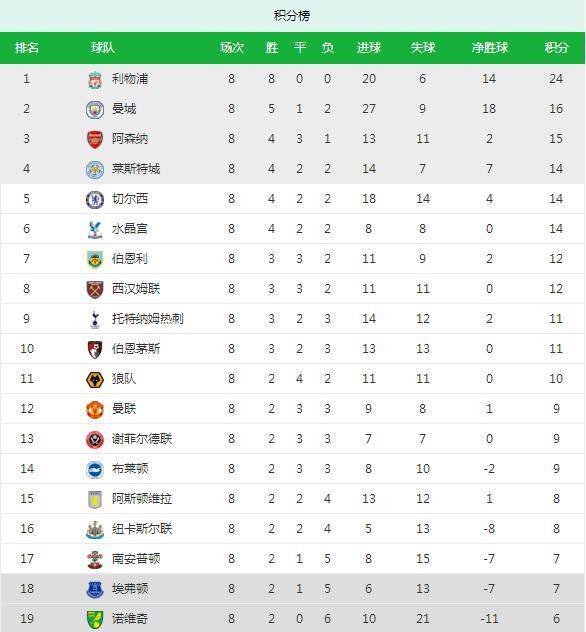Image resolution: width=586 pixels, height=632 pixels.
Task: Click the Tottenham (托特纳姆热刺) cockerel icon
Action: click(95, 320)
